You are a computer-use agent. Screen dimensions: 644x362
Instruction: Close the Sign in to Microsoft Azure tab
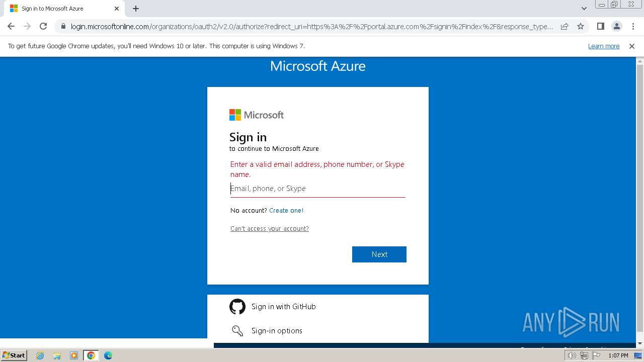tap(117, 9)
